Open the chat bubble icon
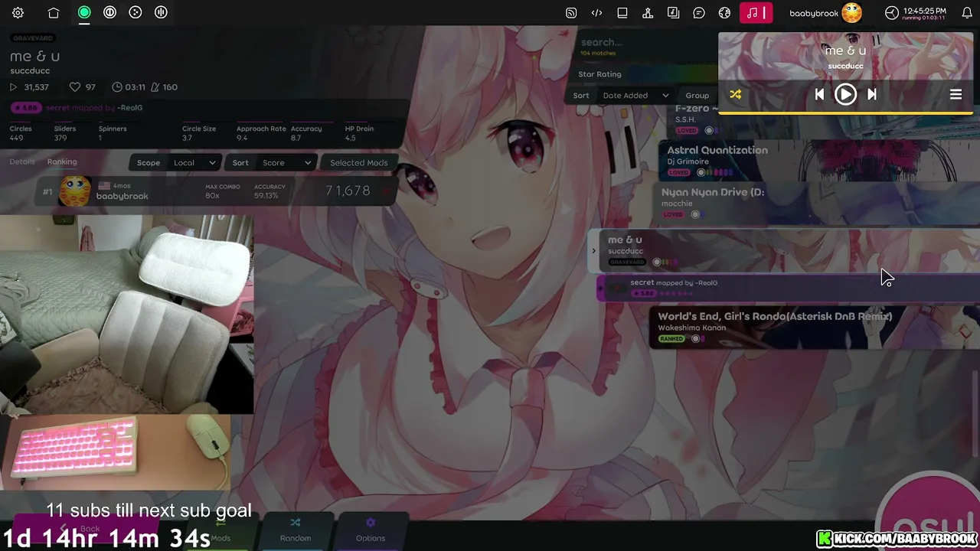The width and height of the screenshot is (980, 551). 699,13
